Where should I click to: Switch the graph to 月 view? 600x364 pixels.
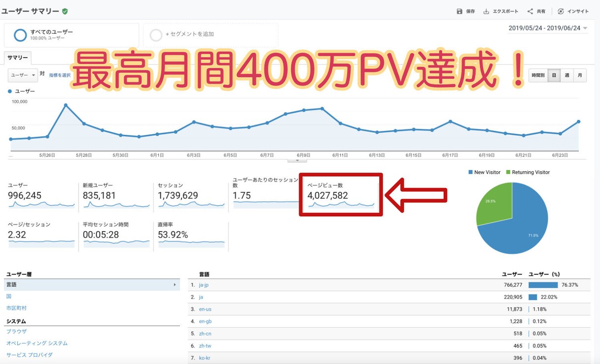coord(580,75)
